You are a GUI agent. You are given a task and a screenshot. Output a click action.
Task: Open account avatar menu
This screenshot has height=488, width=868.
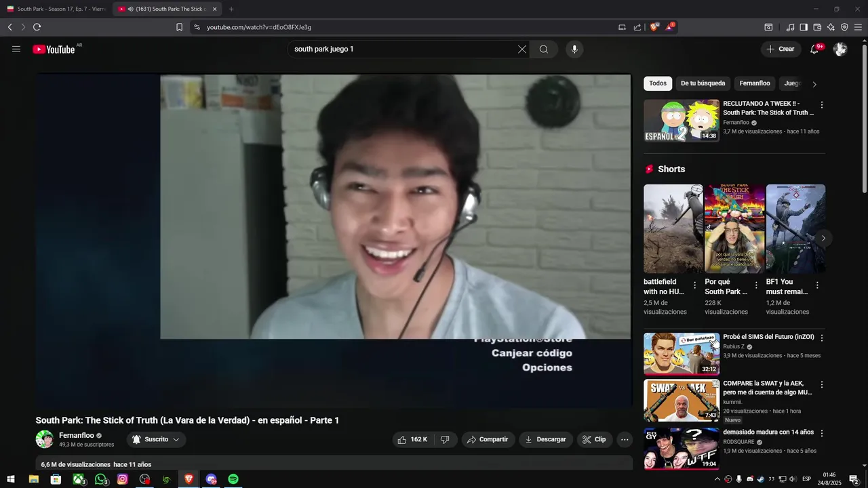point(840,49)
